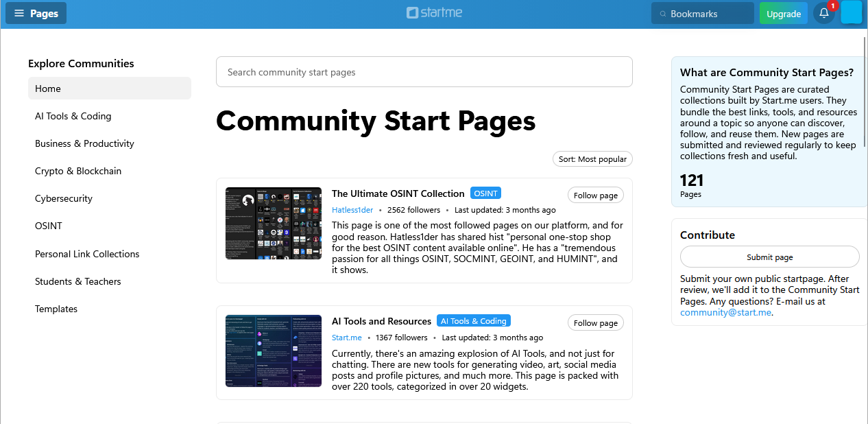Click the start.me logo
Viewport: 868px width, 424px height.
pos(434,13)
